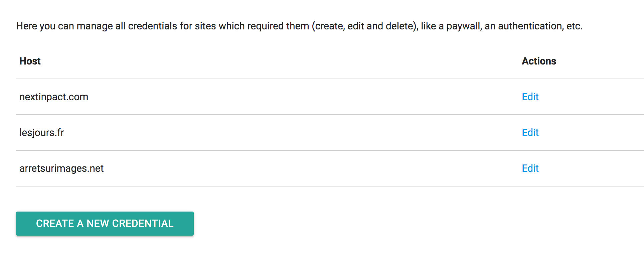
Task: Select the lesjours.fr host name
Action: tap(42, 133)
